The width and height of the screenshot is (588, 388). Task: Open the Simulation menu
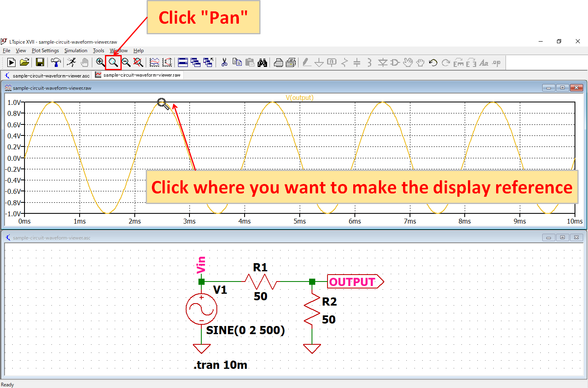pos(76,50)
